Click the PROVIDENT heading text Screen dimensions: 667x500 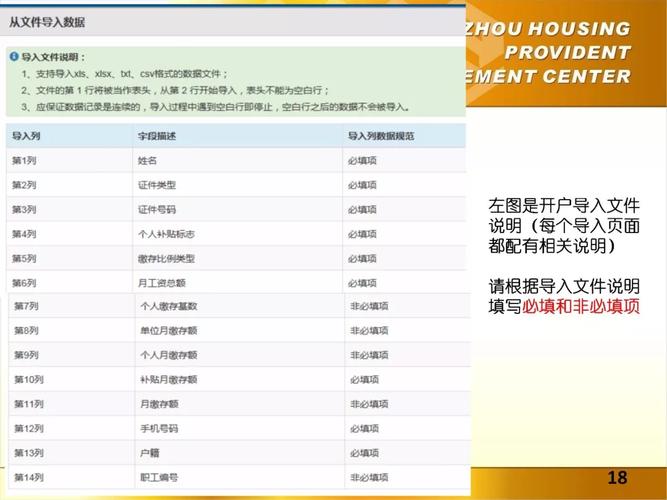click(567, 52)
